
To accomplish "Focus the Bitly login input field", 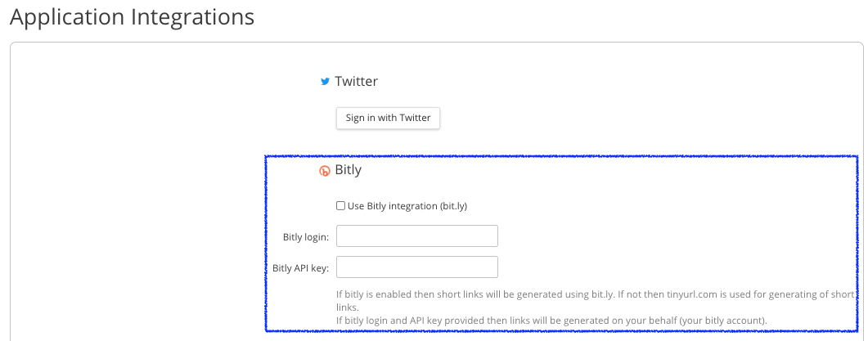I will 417,236.
